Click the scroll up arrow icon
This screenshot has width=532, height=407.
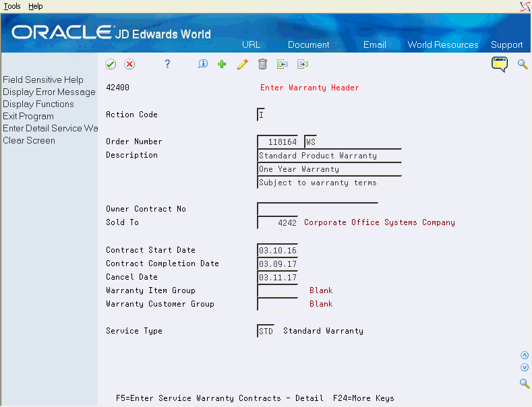coord(525,355)
